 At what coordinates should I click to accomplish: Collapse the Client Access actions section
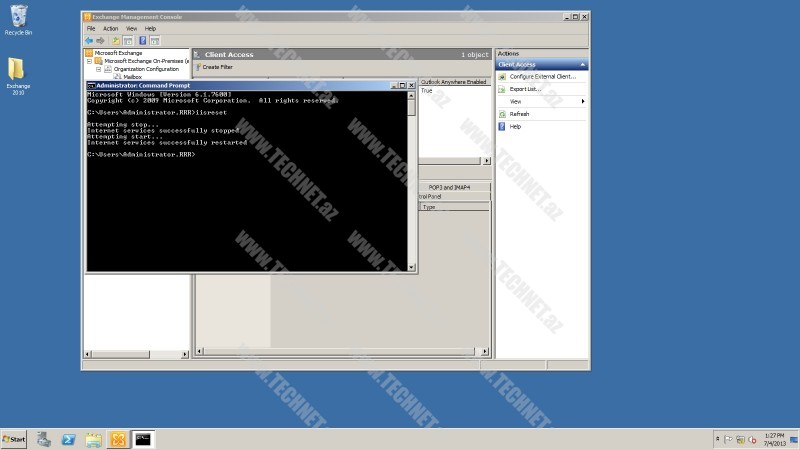click(583, 65)
